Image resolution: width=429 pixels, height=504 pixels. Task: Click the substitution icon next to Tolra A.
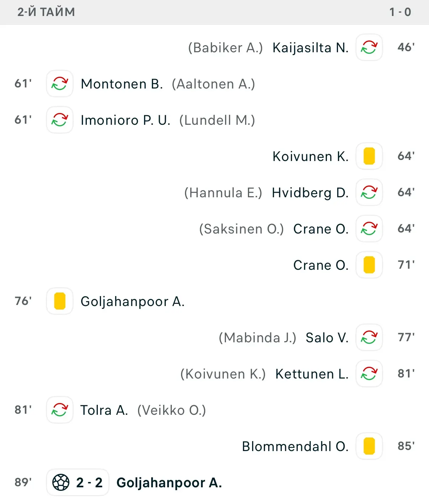(60, 410)
